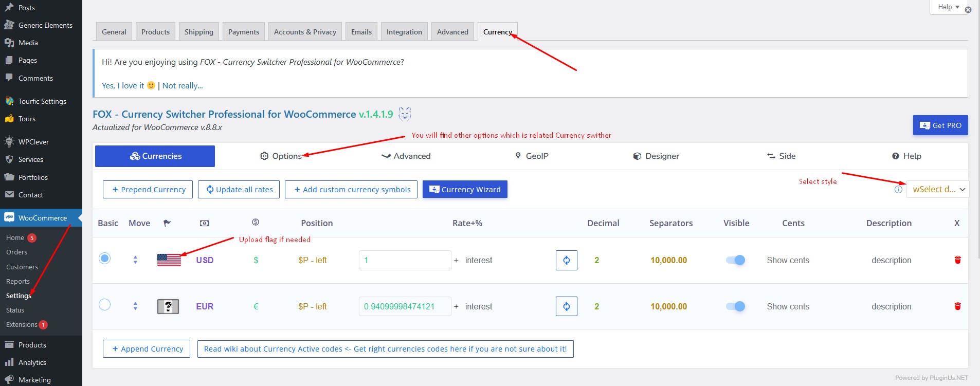
Task: Change the USD separators format 10,000.00
Action: click(668, 260)
